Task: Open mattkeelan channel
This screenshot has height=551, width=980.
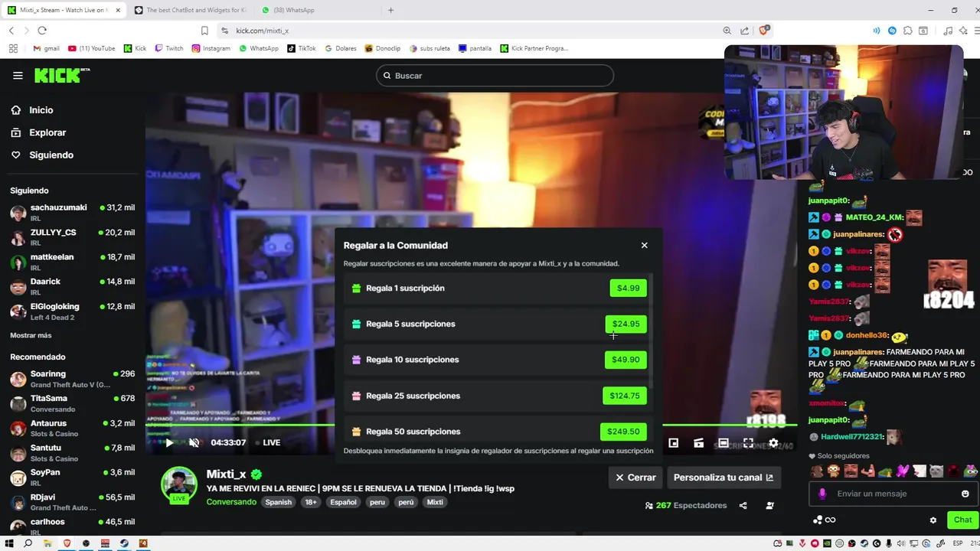Action: pyautogui.click(x=73, y=262)
